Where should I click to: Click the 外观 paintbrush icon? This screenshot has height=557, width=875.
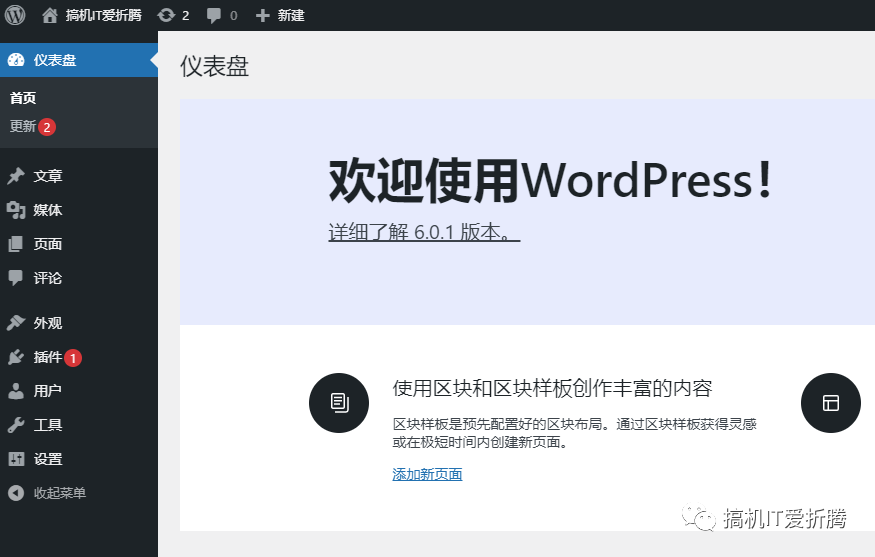coord(16,323)
